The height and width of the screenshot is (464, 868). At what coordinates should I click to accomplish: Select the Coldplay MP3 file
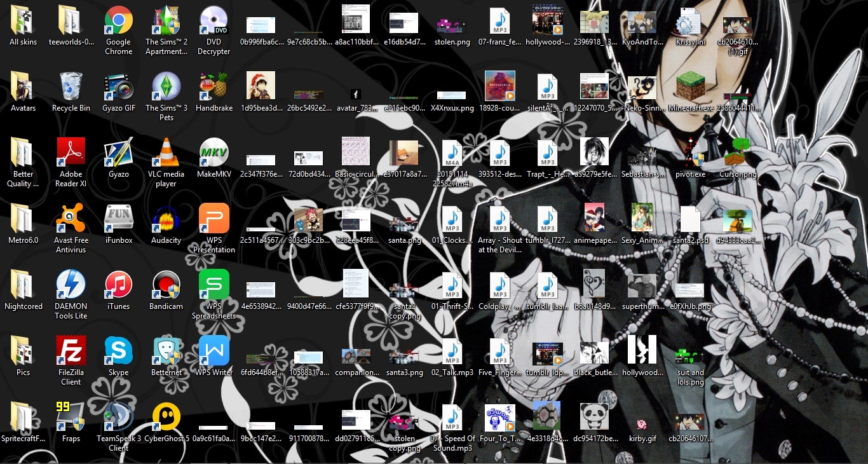click(x=499, y=285)
